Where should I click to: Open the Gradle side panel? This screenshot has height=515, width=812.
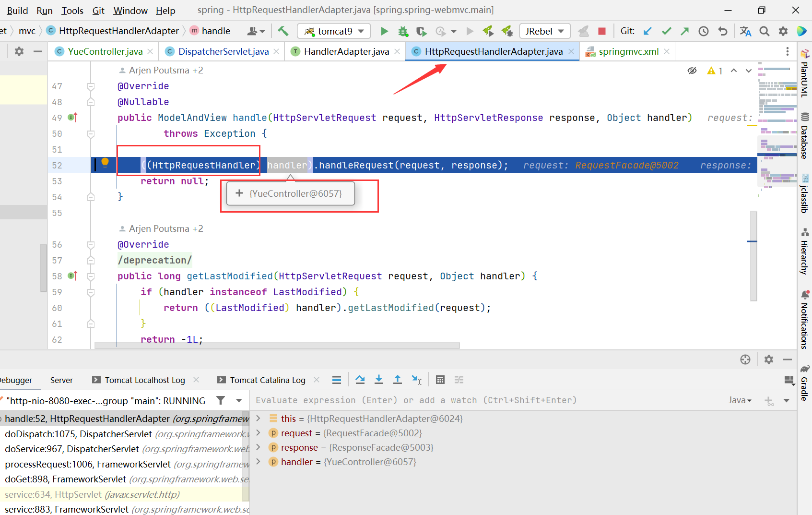805,383
